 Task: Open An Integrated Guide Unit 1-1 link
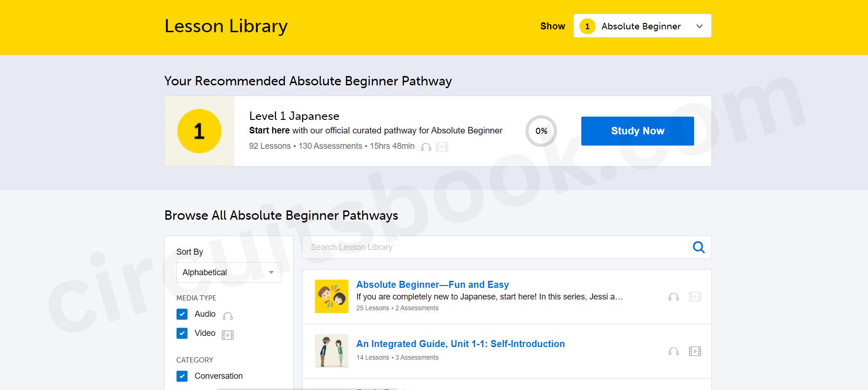click(x=460, y=344)
